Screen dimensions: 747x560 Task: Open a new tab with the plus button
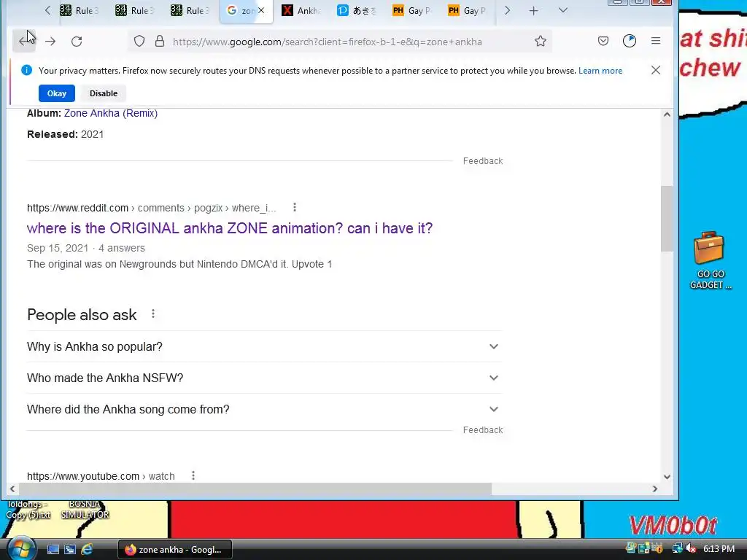pos(533,10)
